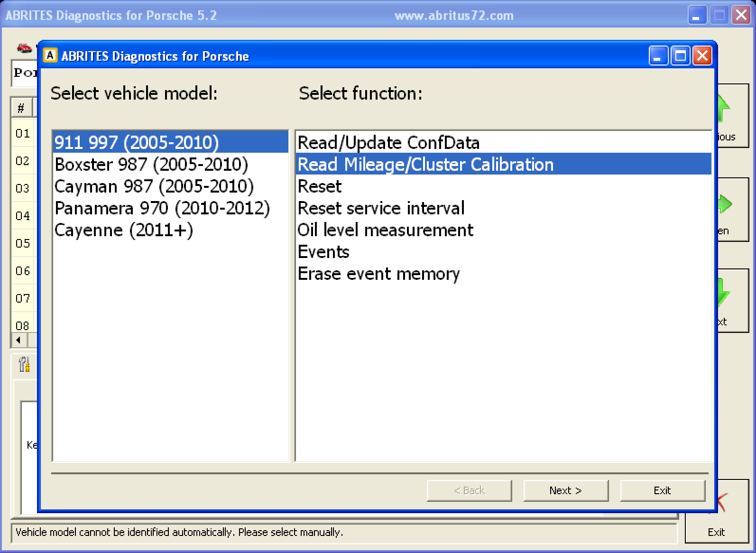Screen dimensions: 756x553
Task: Select Cayenne (2011+) vehicle model
Action: tap(170, 230)
